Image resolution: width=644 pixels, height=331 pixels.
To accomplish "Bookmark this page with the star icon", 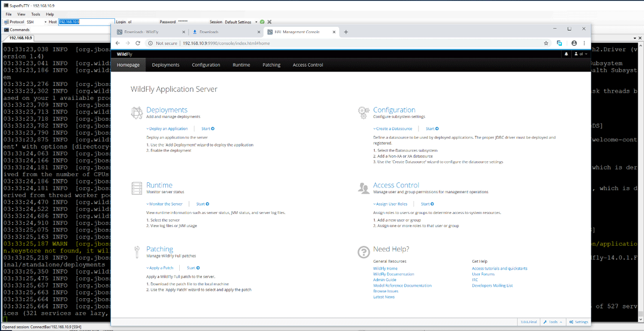I will (x=546, y=43).
